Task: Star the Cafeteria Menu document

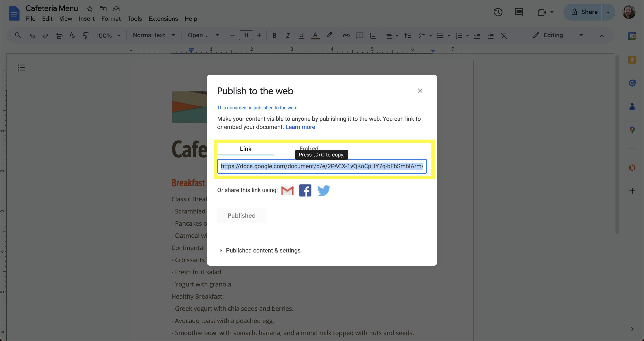Action: click(x=90, y=9)
